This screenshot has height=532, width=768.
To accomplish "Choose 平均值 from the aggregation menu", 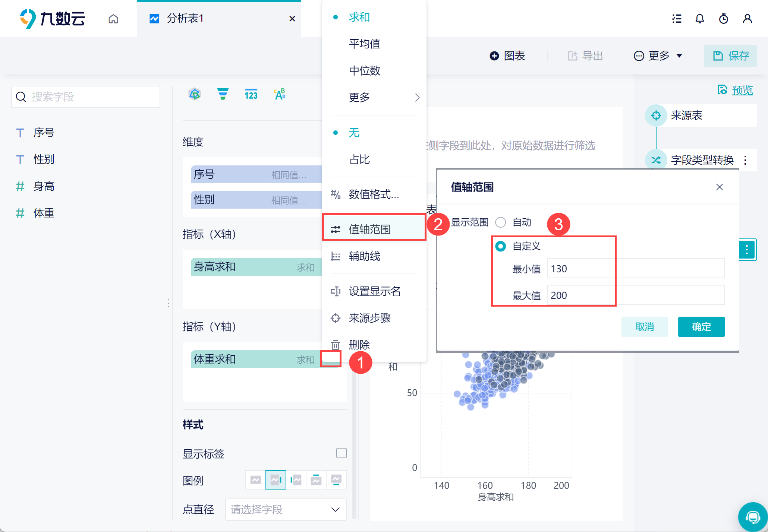I will point(364,44).
